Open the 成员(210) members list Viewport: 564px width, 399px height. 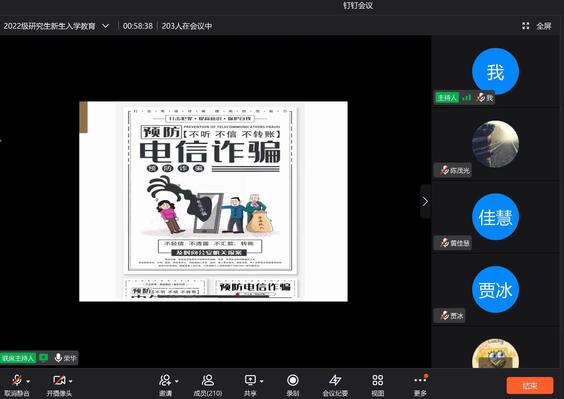point(208,385)
